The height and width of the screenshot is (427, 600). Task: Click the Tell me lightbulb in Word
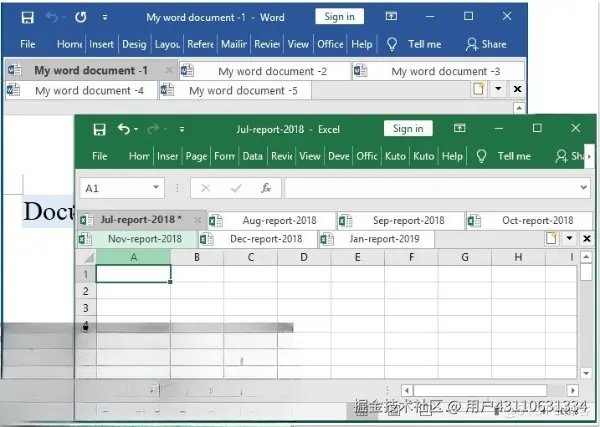pyautogui.click(x=392, y=44)
